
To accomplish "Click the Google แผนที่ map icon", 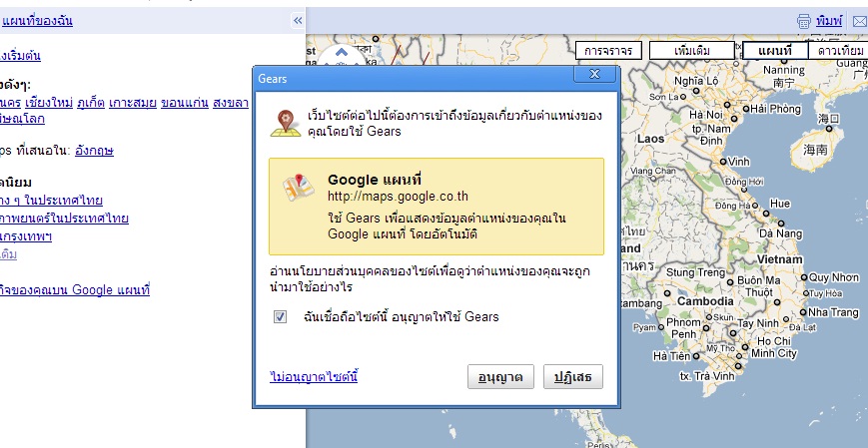I will (299, 187).
